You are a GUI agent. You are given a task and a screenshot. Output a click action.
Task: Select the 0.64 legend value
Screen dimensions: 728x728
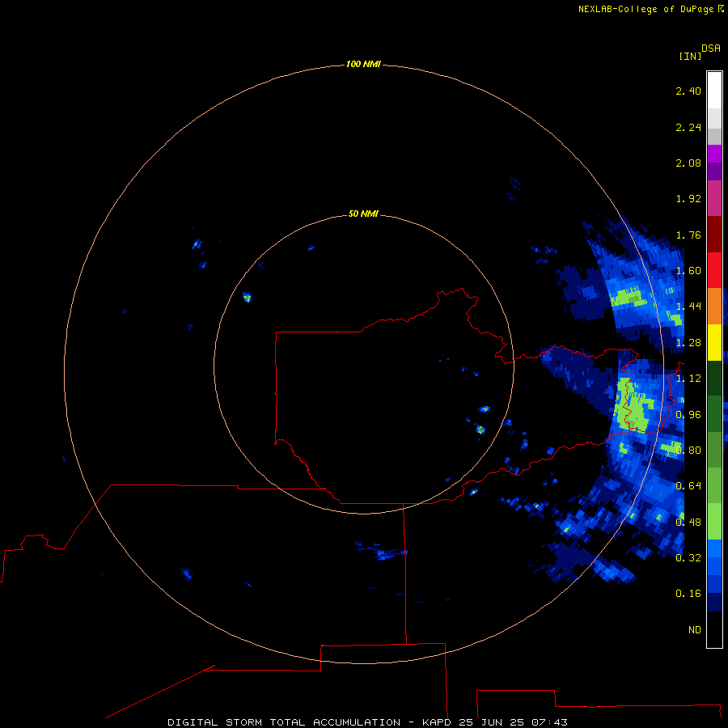coord(688,486)
